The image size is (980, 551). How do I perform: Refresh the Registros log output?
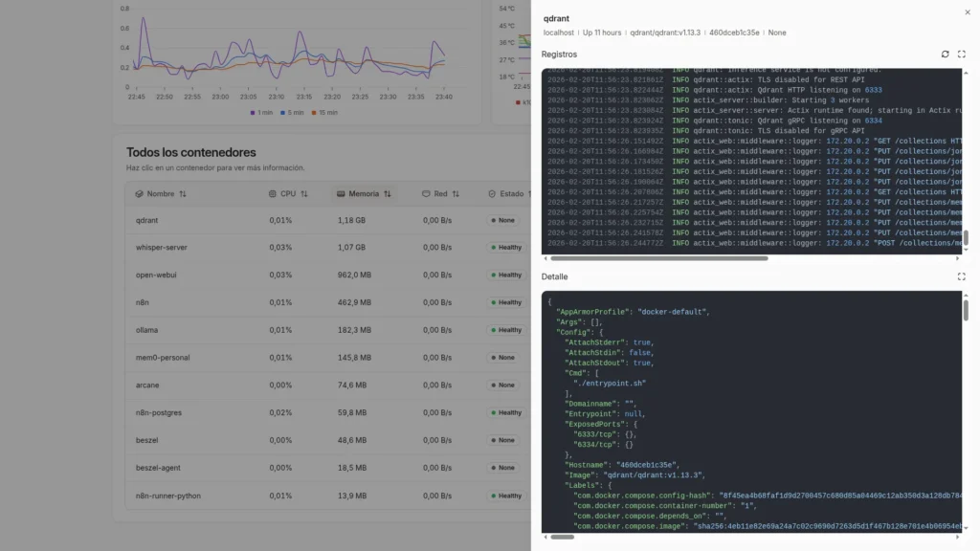click(947, 55)
